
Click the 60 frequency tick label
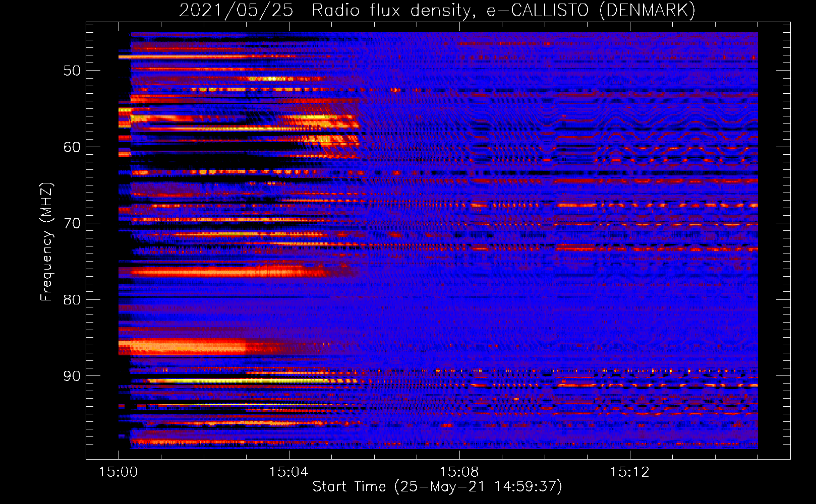[72, 147]
